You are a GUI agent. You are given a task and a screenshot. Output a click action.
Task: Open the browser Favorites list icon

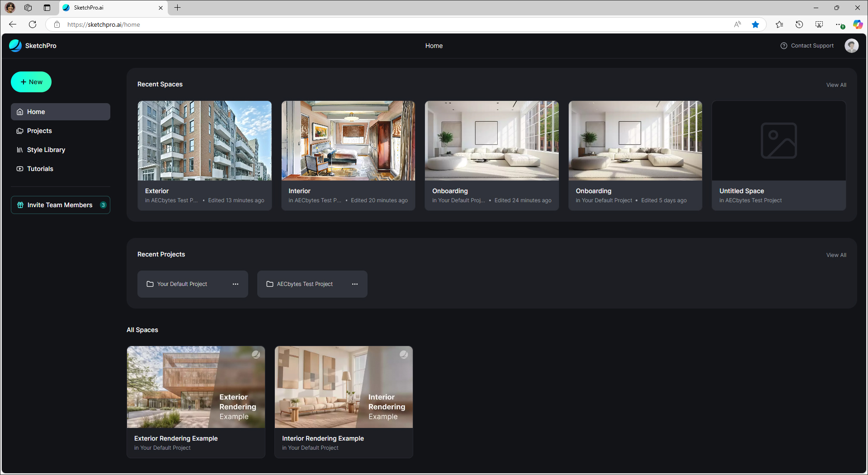(x=779, y=24)
